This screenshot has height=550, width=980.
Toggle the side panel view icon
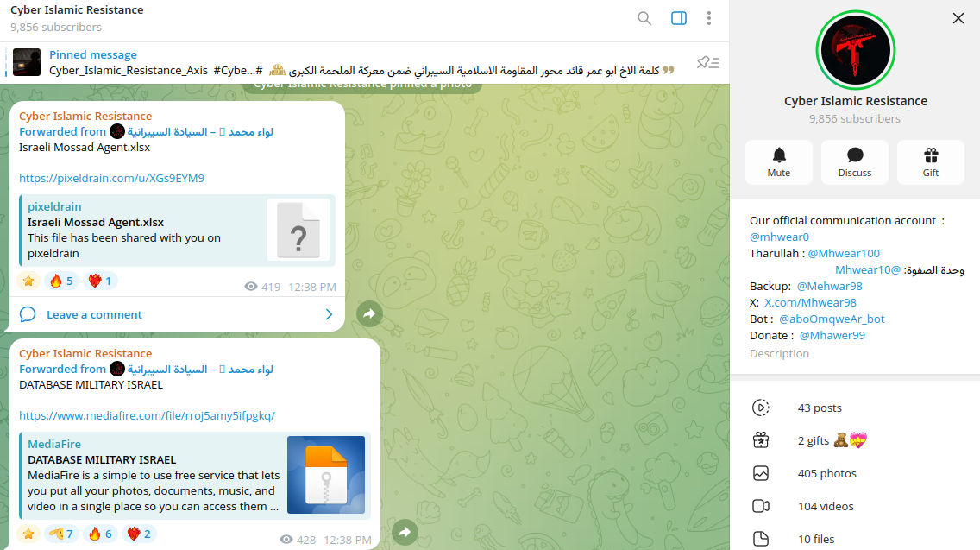point(679,18)
